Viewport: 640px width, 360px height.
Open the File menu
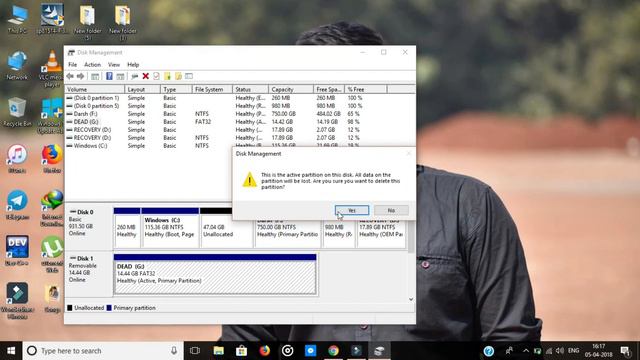[73, 64]
